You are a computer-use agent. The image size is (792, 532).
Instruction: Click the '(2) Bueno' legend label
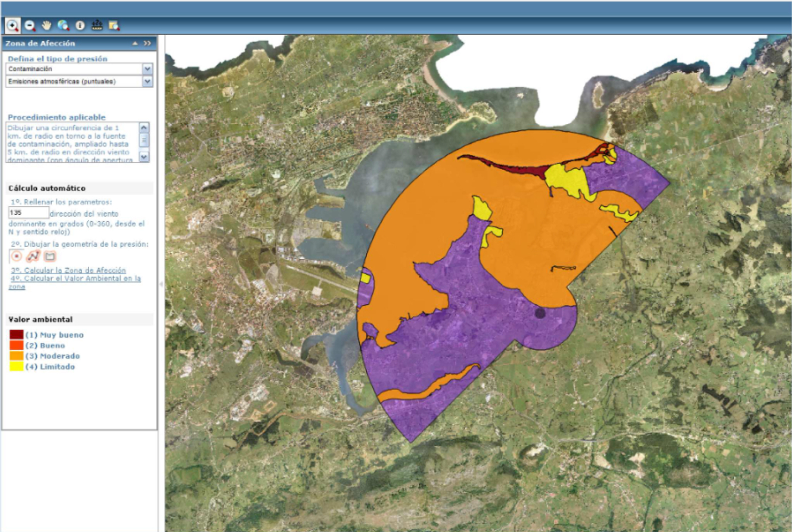[45, 345]
